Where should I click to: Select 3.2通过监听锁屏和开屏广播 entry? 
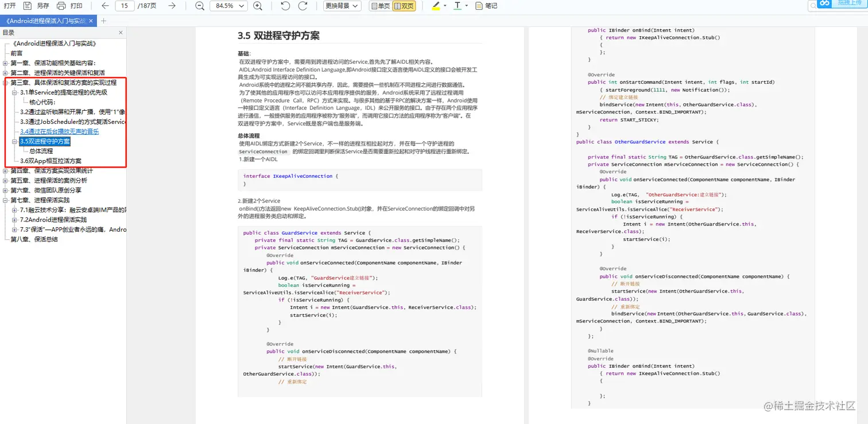click(x=73, y=112)
